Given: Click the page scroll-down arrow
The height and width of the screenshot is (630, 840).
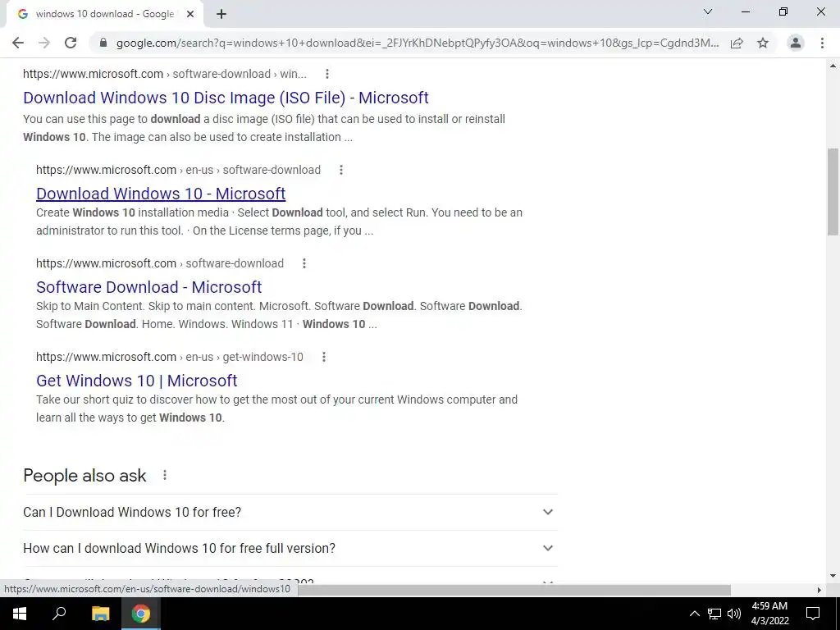Looking at the screenshot, I should pyautogui.click(x=833, y=576).
